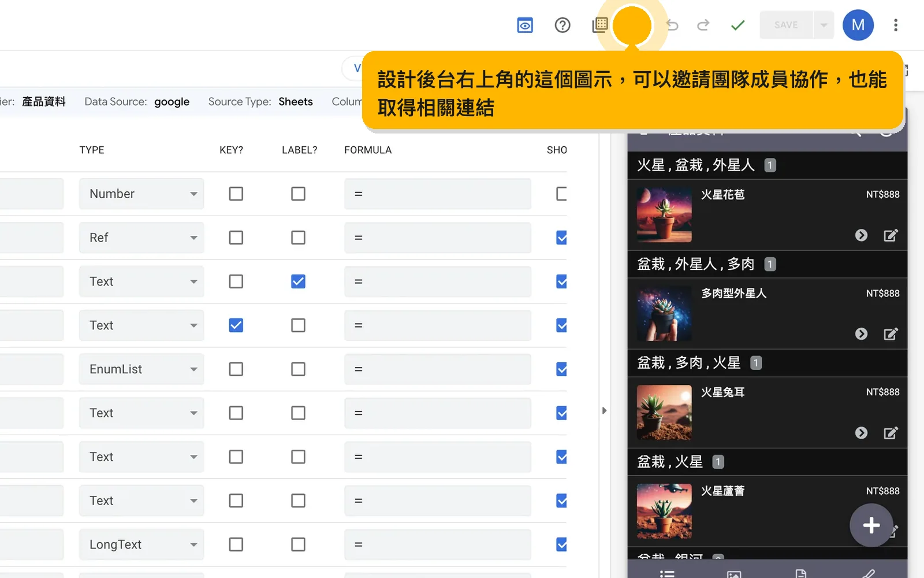
Task: Open the EnumList type dropdown
Action: coord(141,369)
